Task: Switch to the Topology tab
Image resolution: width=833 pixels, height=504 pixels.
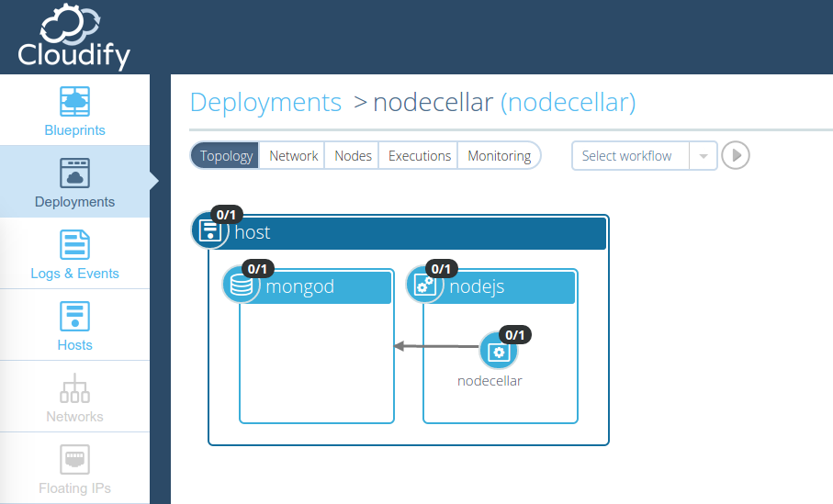Action: (225, 156)
